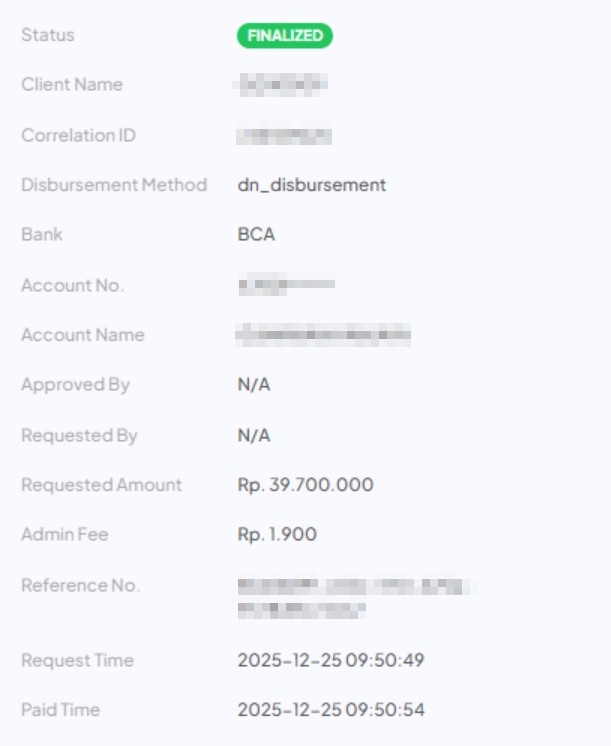Screen dimensions: 611x746
Task: Click the Requested Amount label
Action: click(102, 485)
